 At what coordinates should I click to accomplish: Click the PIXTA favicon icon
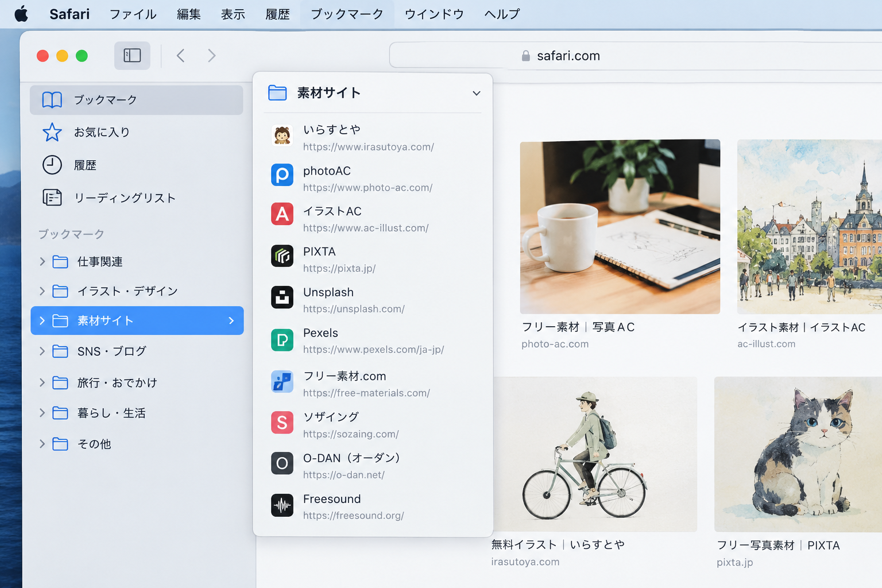coord(282,256)
